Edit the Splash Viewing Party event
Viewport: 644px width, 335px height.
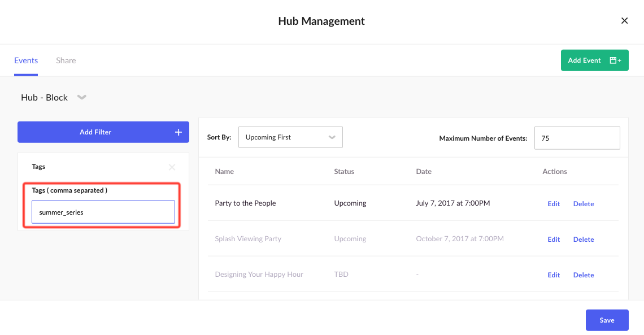[554, 240]
